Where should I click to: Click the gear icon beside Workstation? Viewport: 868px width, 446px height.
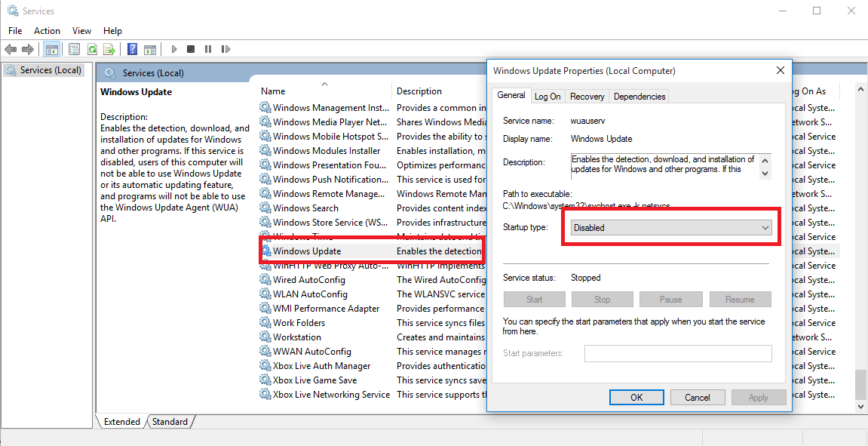pyautogui.click(x=265, y=337)
